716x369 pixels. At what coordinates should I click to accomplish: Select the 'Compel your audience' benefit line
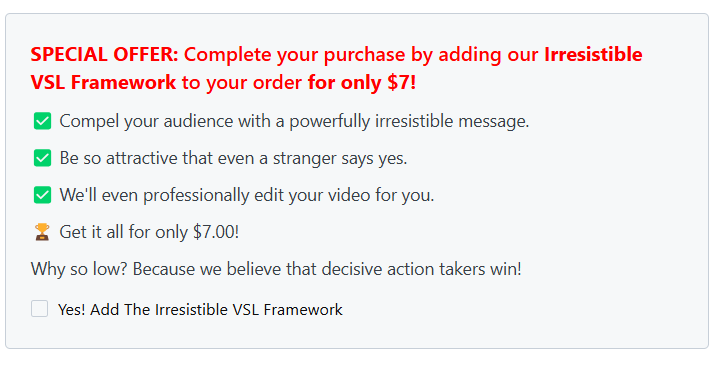(294, 121)
